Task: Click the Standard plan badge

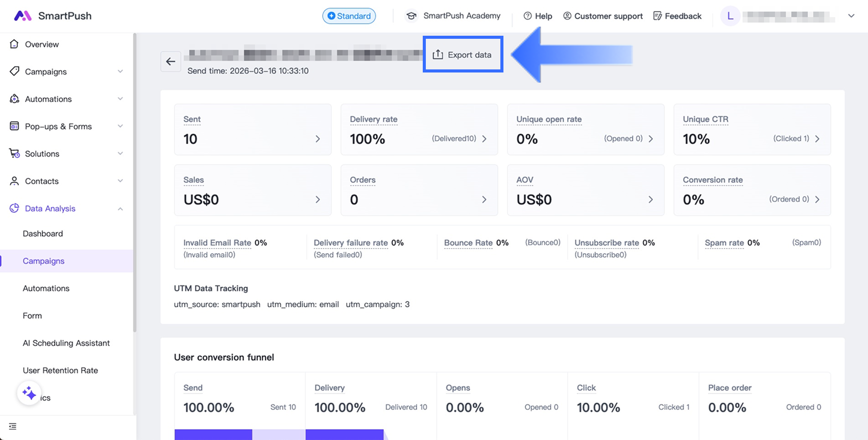Action: [x=349, y=16]
